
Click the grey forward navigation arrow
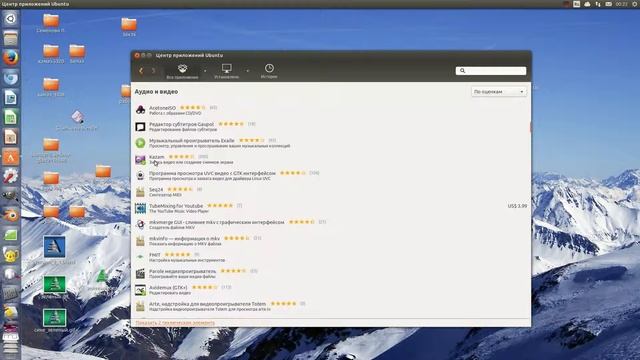(x=153, y=71)
